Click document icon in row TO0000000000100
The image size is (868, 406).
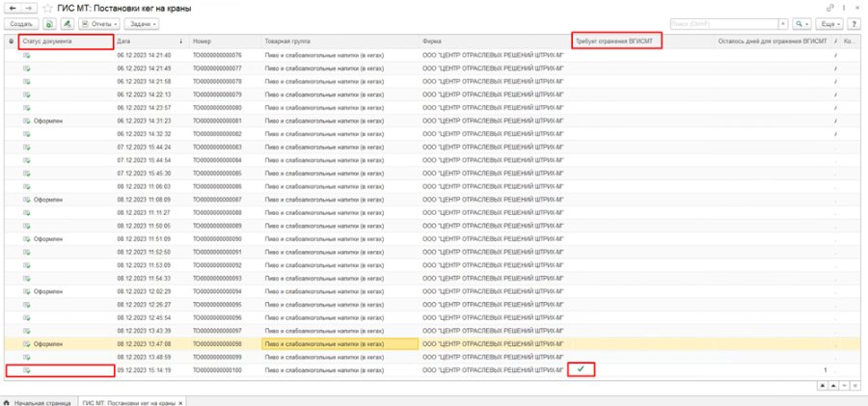coord(27,370)
